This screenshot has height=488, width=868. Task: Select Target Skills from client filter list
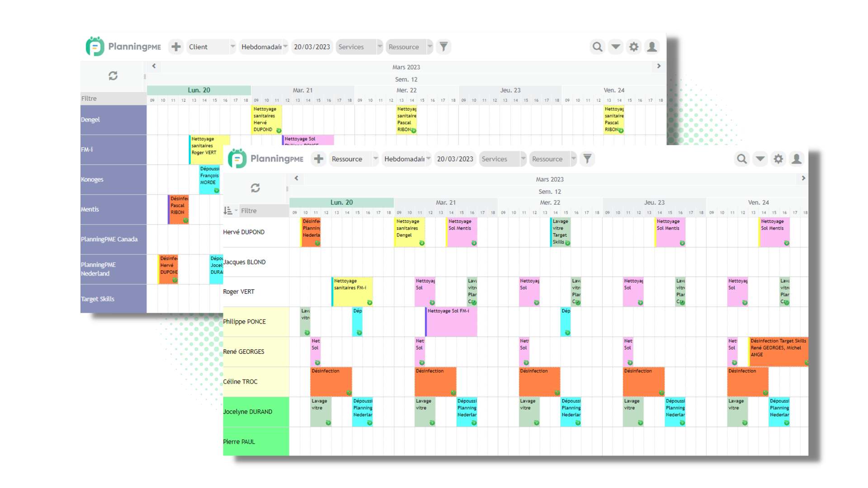(98, 299)
